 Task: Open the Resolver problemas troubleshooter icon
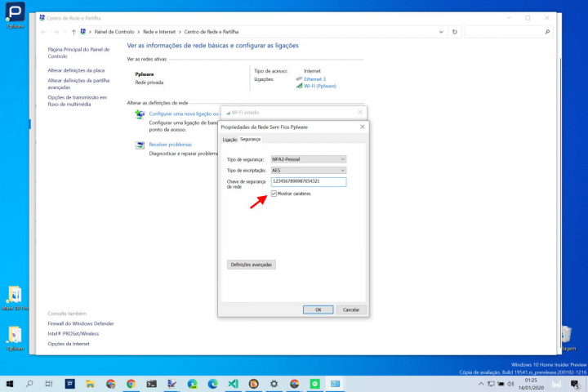[x=140, y=145]
